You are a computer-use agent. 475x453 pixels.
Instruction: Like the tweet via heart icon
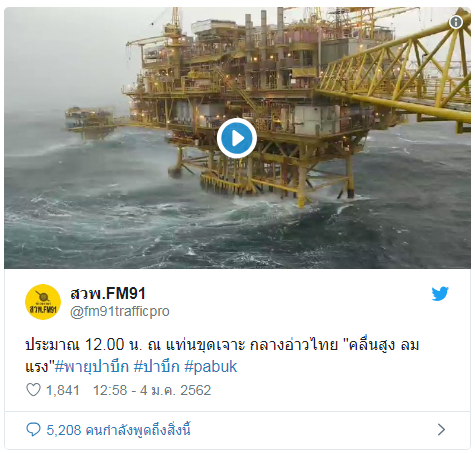tap(33, 390)
